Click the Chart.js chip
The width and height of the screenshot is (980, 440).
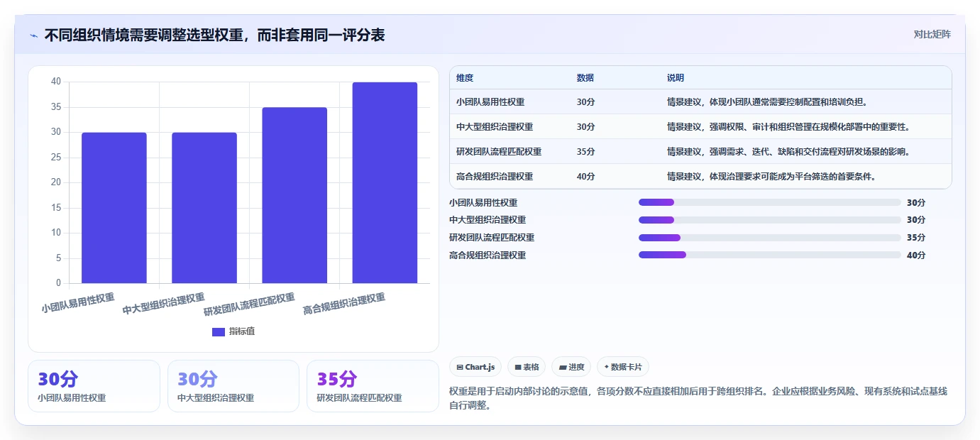[475, 367]
